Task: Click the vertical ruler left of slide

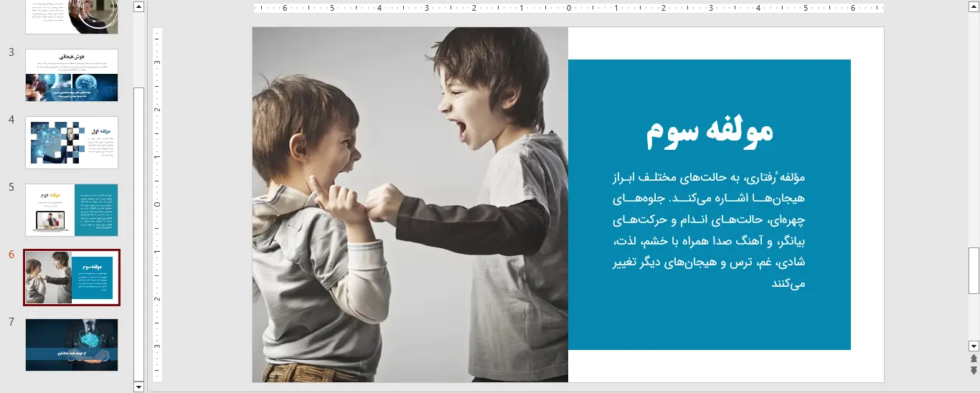Action: (158, 204)
